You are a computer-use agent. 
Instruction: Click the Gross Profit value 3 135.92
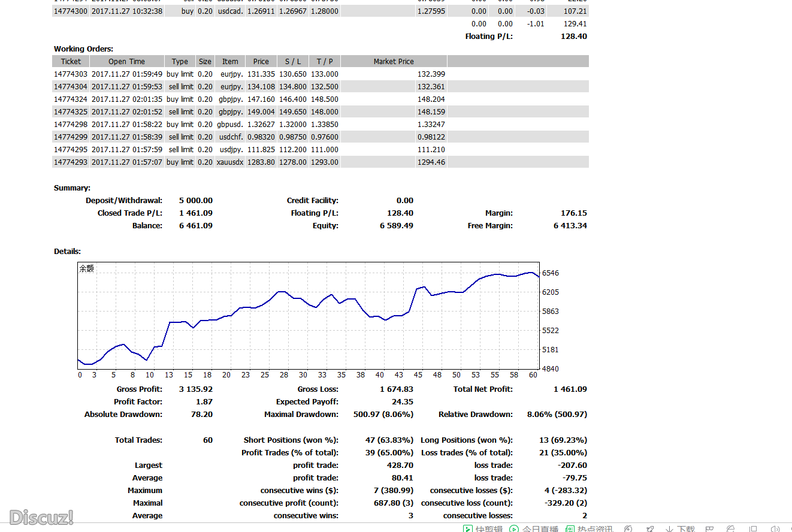(196, 389)
